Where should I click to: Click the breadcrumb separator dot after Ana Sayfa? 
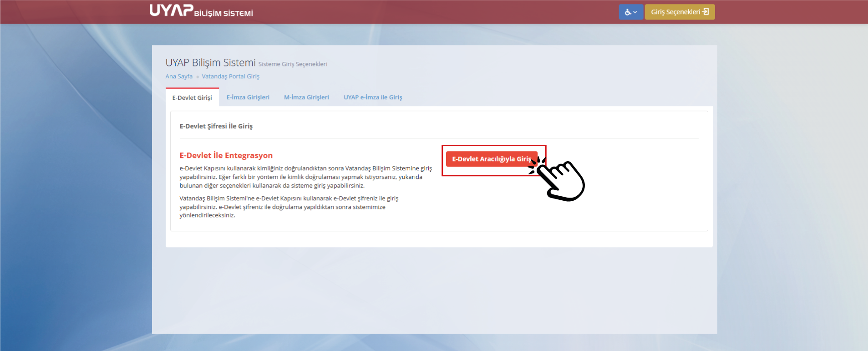tap(198, 77)
